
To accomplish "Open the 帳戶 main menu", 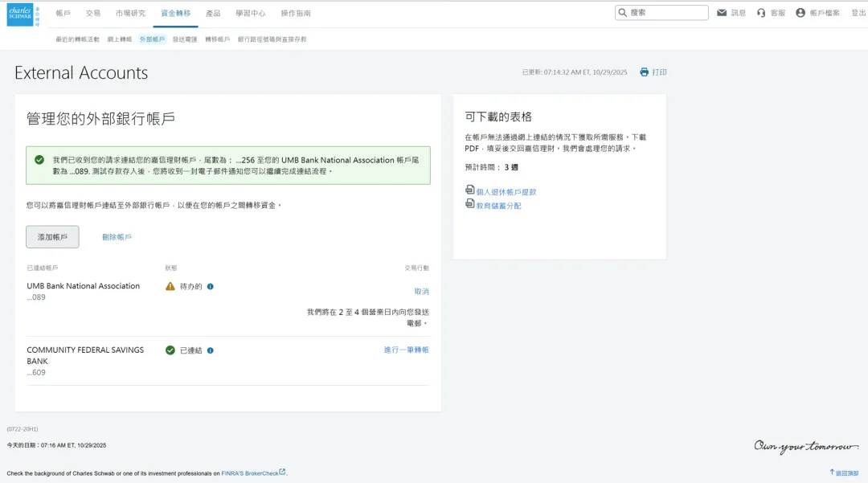I will (x=63, y=14).
